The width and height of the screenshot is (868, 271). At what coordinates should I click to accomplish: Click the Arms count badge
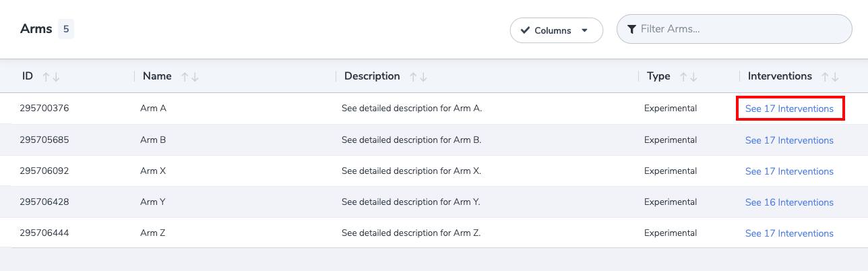click(66, 29)
